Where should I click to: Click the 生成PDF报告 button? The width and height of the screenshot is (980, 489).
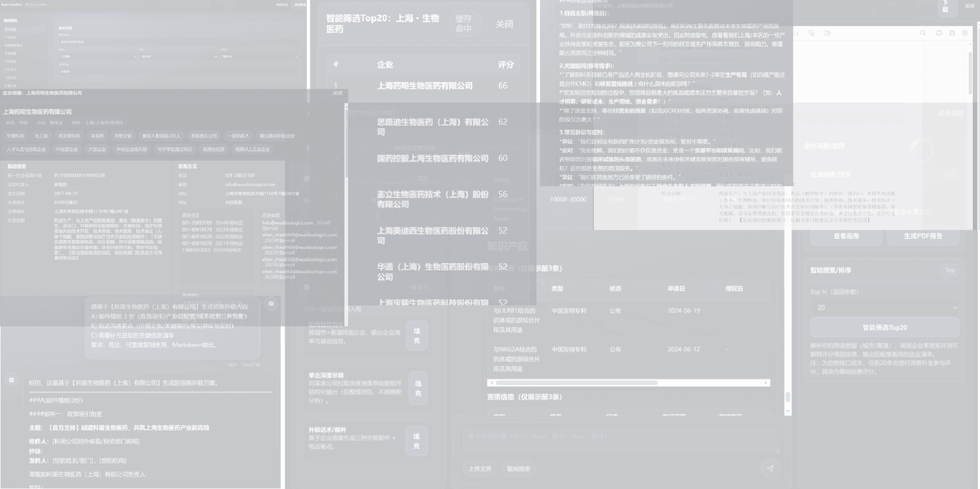tap(923, 237)
